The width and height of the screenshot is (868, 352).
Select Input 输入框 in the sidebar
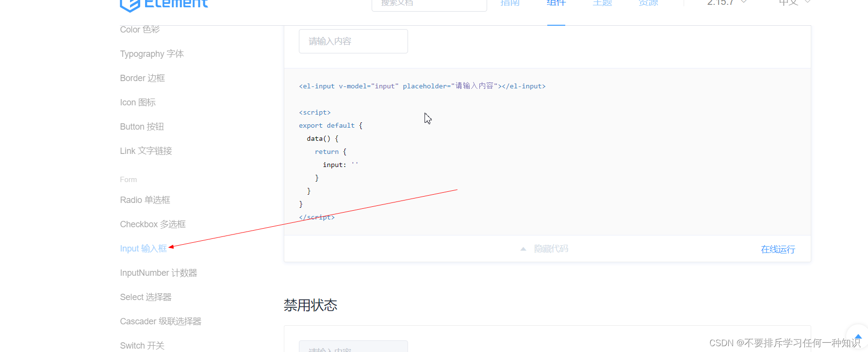[x=144, y=249]
